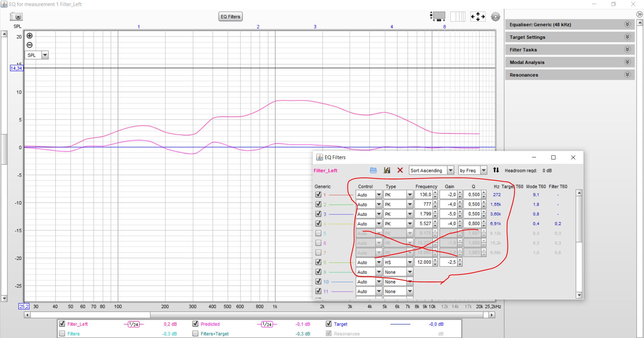Image resolution: width=644 pixels, height=338 pixels.
Task: Open the EQ Filters button
Action: coord(230,16)
